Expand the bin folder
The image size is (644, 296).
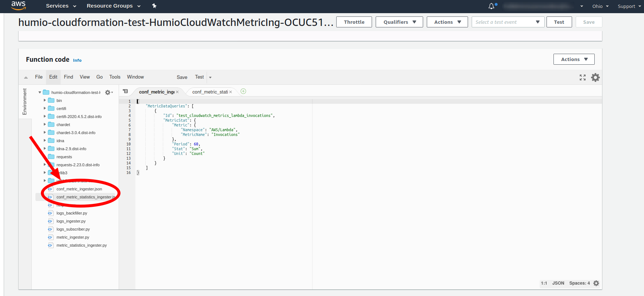[45, 100]
